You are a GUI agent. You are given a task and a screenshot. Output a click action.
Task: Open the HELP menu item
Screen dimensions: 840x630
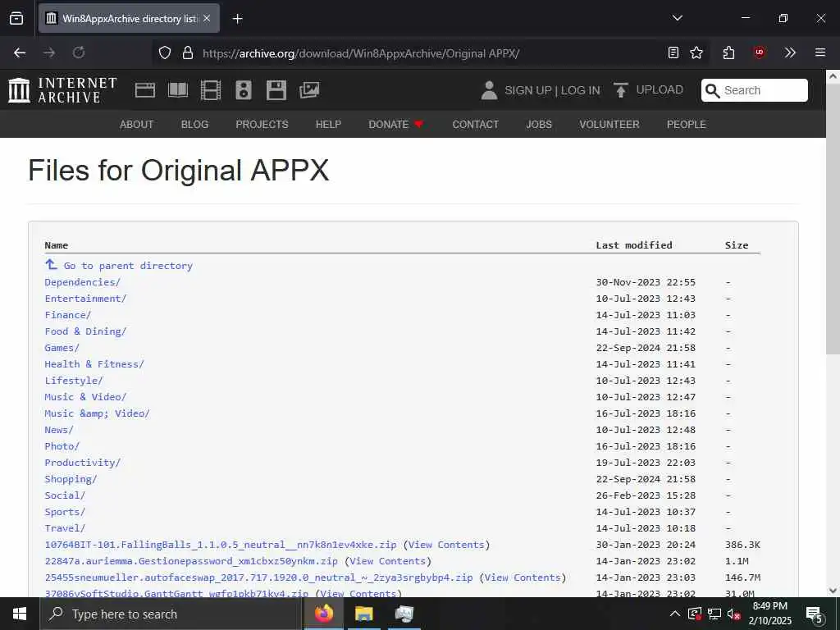328,125
